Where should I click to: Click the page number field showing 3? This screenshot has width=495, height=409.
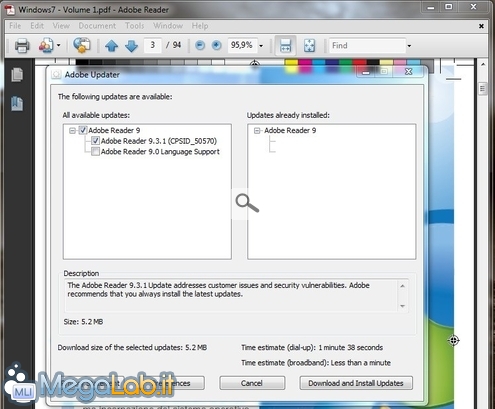tap(153, 45)
